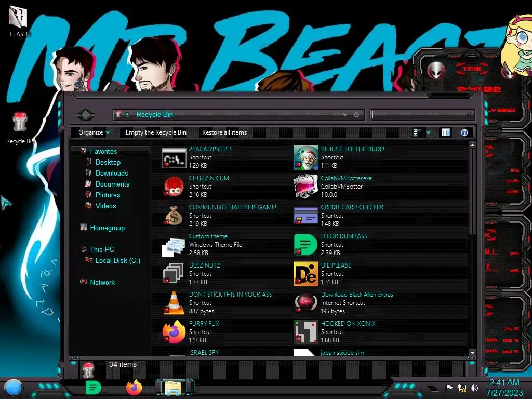Screen dimensions: 532x399
Task: Select the money bag icon for COMMUNISTS HATE THIS GAME!
Action: click(174, 216)
